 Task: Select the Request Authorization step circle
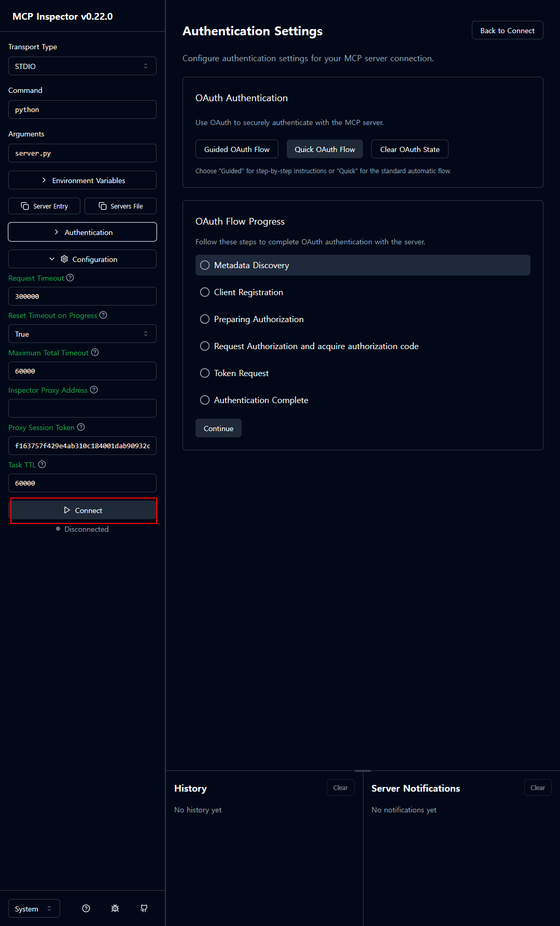pos(205,346)
